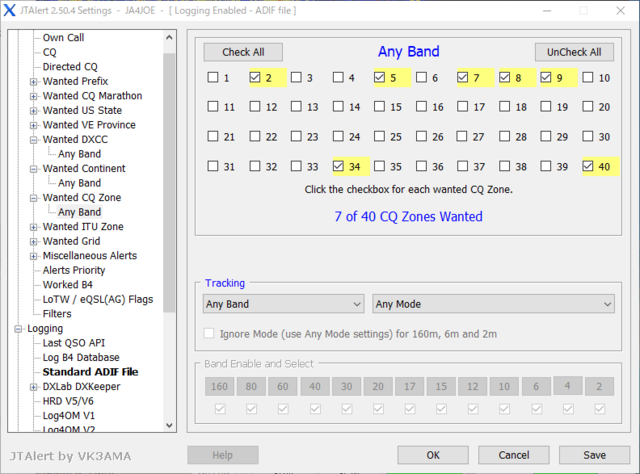Image resolution: width=640 pixels, height=474 pixels.
Task: Tick CQ Zone 20 checkbox
Action: [x=588, y=107]
